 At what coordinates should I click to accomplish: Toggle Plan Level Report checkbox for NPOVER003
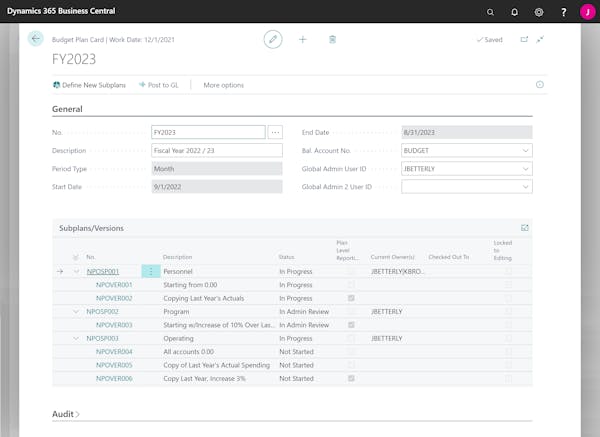pyautogui.click(x=351, y=325)
